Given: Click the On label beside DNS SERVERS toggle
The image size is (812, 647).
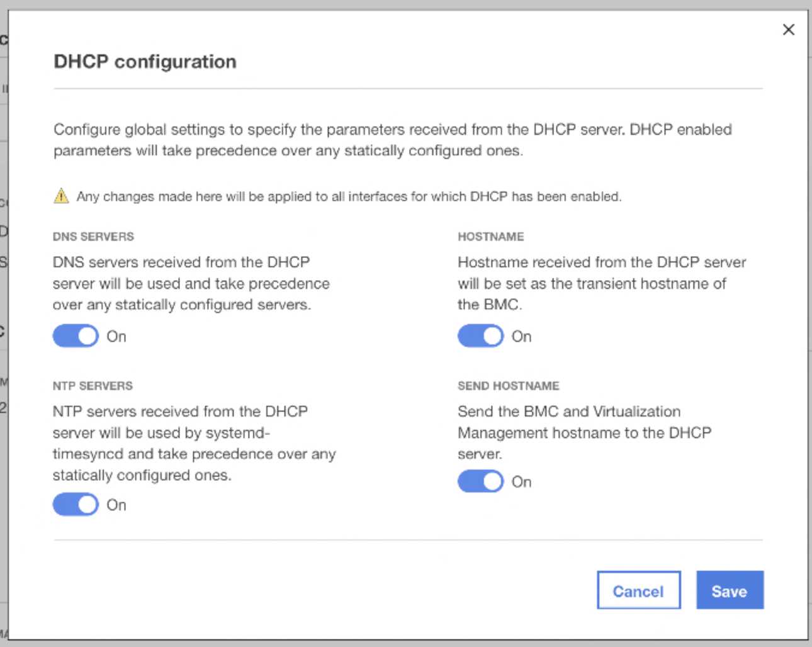Looking at the screenshot, I should coord(116,336).
